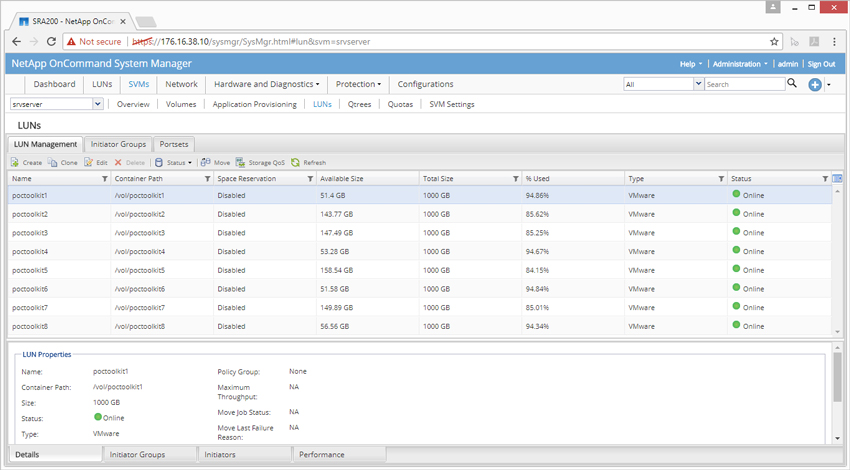Open the Quotas link
The image size is (850, 470).
[400, 104]
